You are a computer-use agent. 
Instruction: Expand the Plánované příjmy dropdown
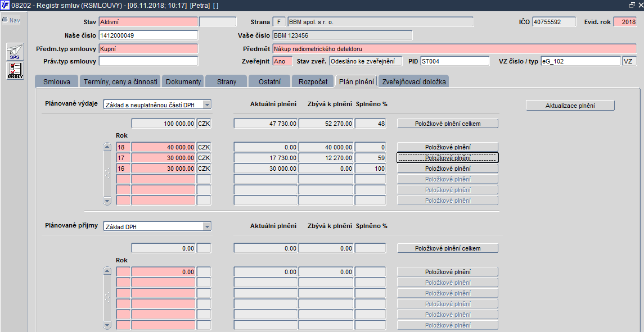207,226
